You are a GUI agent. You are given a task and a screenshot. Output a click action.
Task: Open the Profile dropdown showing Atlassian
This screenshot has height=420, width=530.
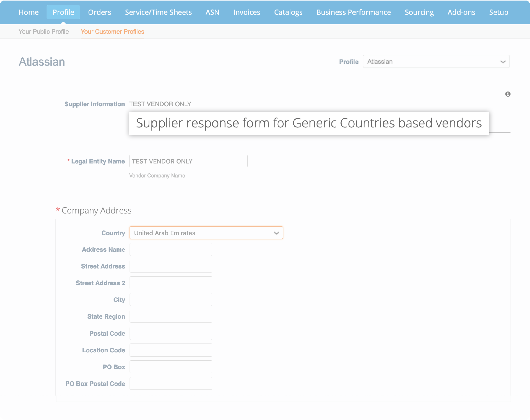pyautogui.click(x=436, y=61)
